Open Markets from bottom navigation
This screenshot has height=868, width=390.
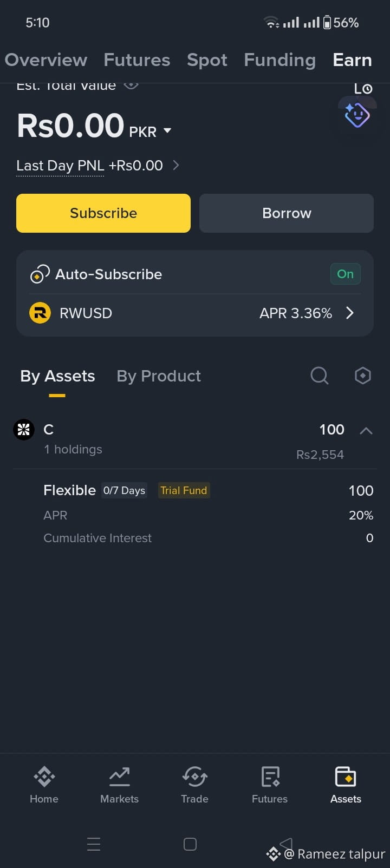point(119,785)
